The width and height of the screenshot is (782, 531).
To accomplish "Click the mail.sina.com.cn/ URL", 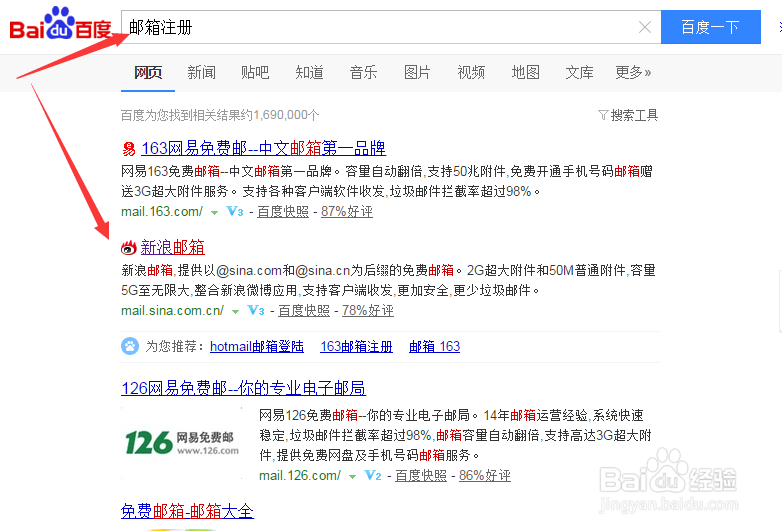I will click(x=173, y=311).
